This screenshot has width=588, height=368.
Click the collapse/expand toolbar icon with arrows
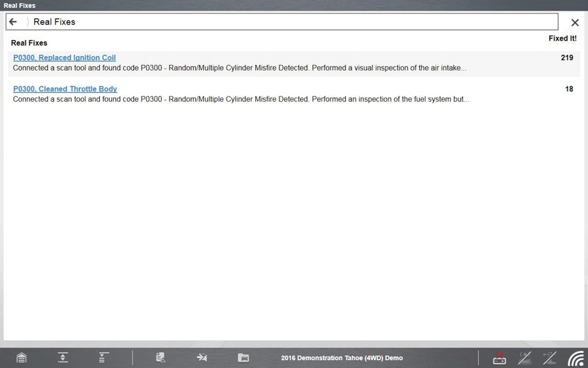[x=63, y=357]
